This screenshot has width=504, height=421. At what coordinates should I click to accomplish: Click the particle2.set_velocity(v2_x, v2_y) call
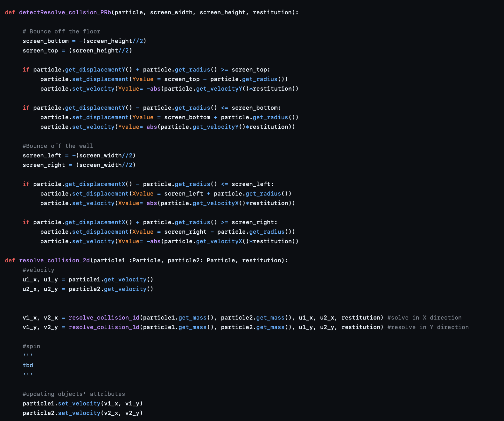pos(83,413)
